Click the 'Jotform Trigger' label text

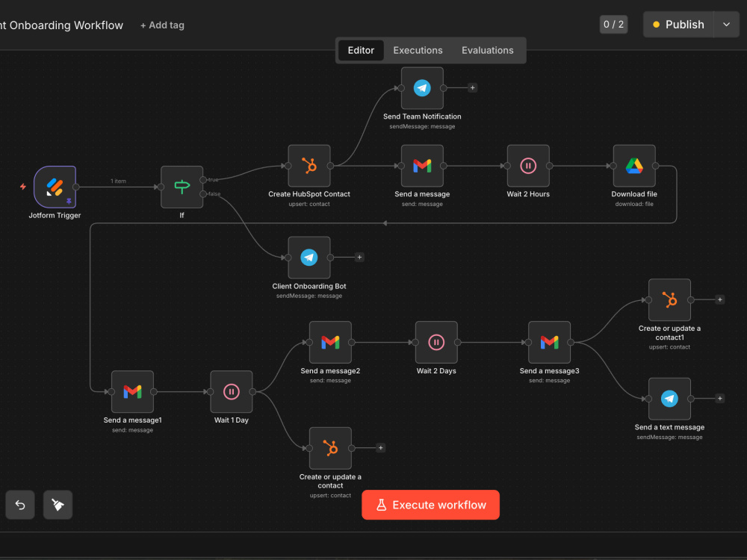(x=55, y=215)
